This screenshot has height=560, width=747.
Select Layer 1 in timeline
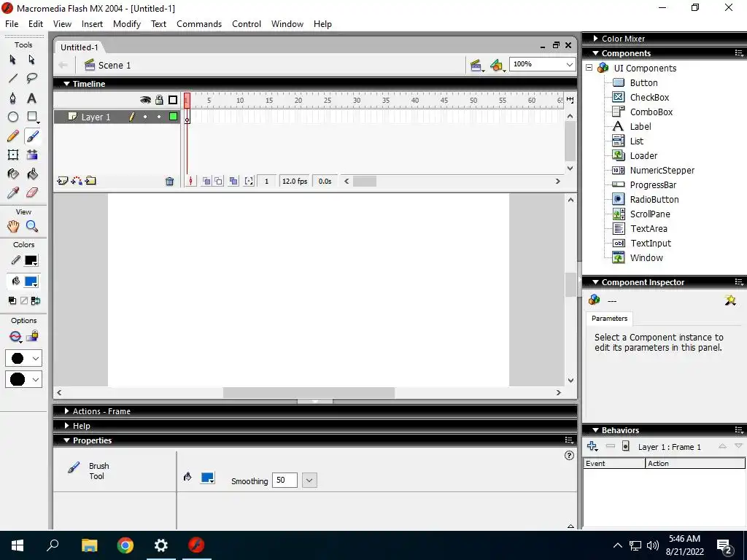point(96,117)
